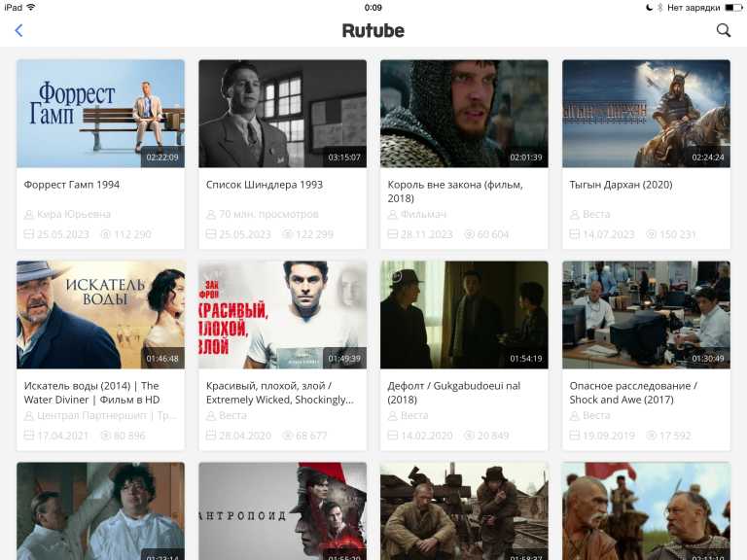747x560 pixels.
Task: Open channel Централ Партнершип
Action: 107,416
